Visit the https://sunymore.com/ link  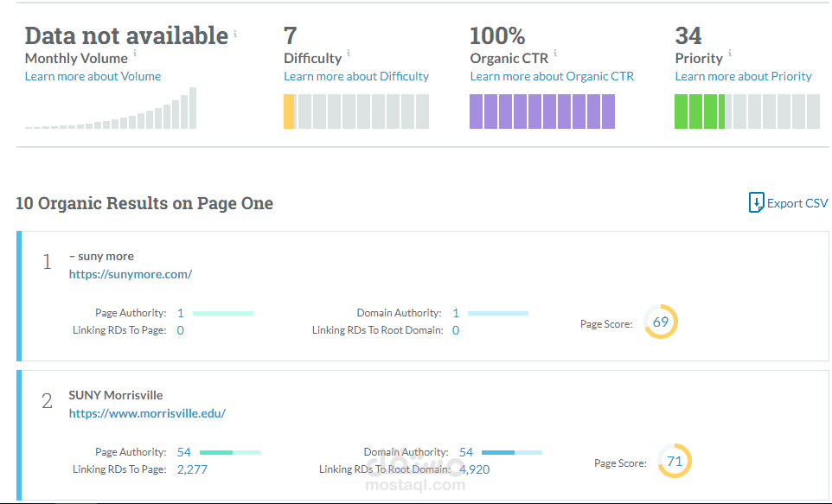point(131,274)
